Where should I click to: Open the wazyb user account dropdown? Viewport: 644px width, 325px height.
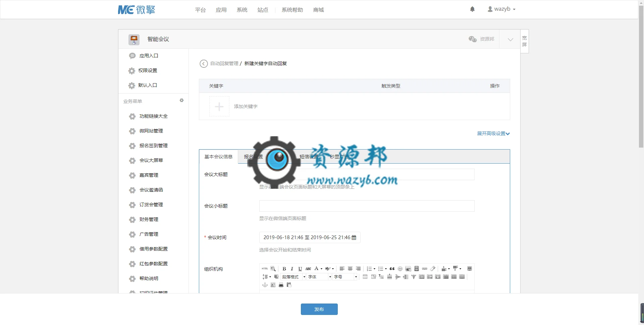pyautogui.click(x=501, y=9)
